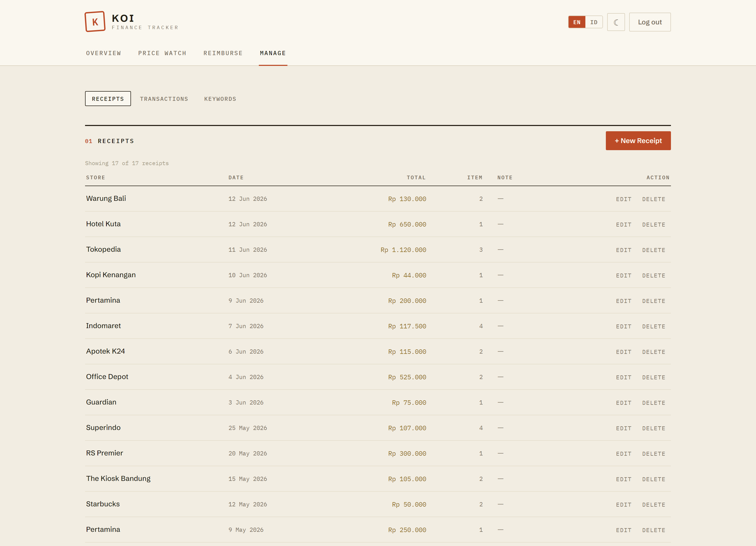Delete the Apotek K24 receipt
Screen dimensions: 756x546
pyautogui.click(x=654, y=352)
